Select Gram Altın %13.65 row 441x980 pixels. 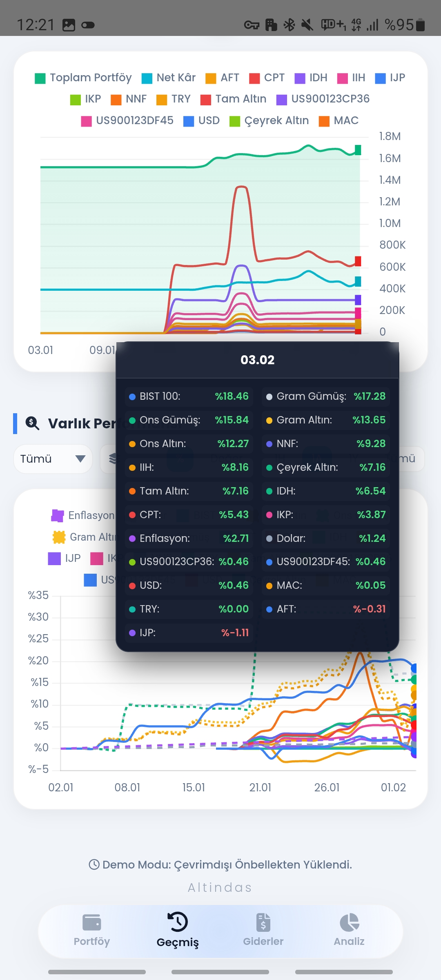click(326, 420)
